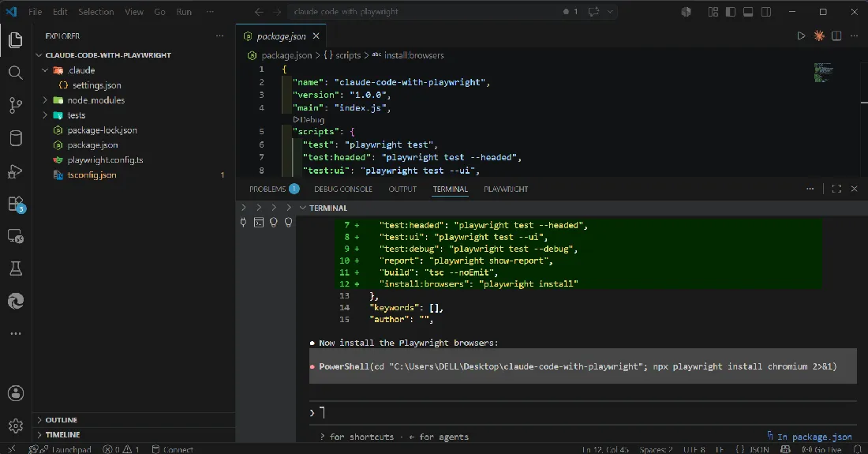Image resolution: width=868 pixels, height=454 pixels.
Task: Collapse the TERMINAL group chevron
Action: pyautogui.click(x=303, y=208)
